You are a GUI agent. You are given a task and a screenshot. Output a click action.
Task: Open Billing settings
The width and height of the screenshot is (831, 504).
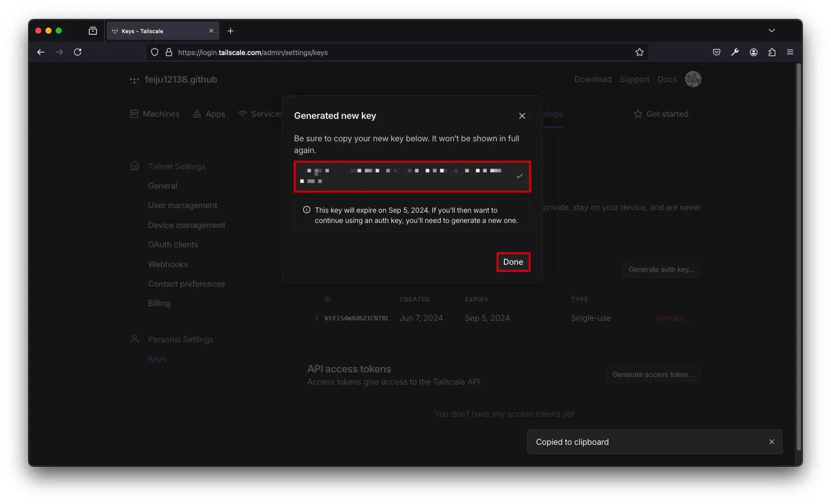pyautogui.click(x=159, y=304)
